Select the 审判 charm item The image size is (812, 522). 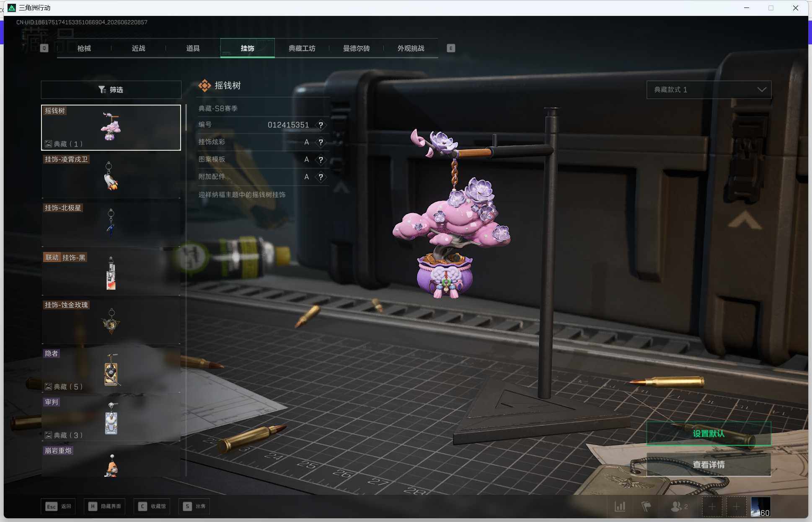click(111, 419)
